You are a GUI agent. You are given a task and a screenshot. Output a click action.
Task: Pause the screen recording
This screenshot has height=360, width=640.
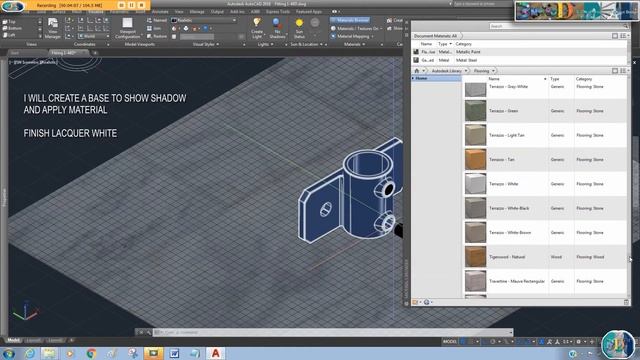click(x=131, y=5)
